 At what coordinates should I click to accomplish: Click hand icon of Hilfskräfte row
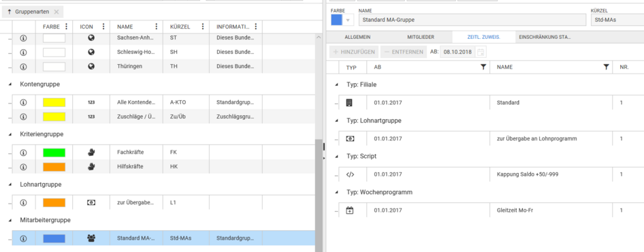tap(91, 166)
